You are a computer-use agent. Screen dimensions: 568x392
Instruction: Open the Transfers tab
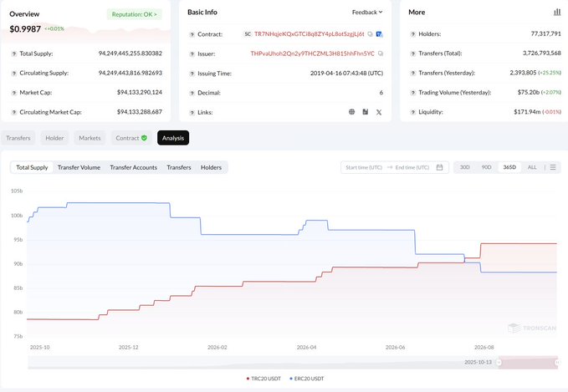point(18,138)
